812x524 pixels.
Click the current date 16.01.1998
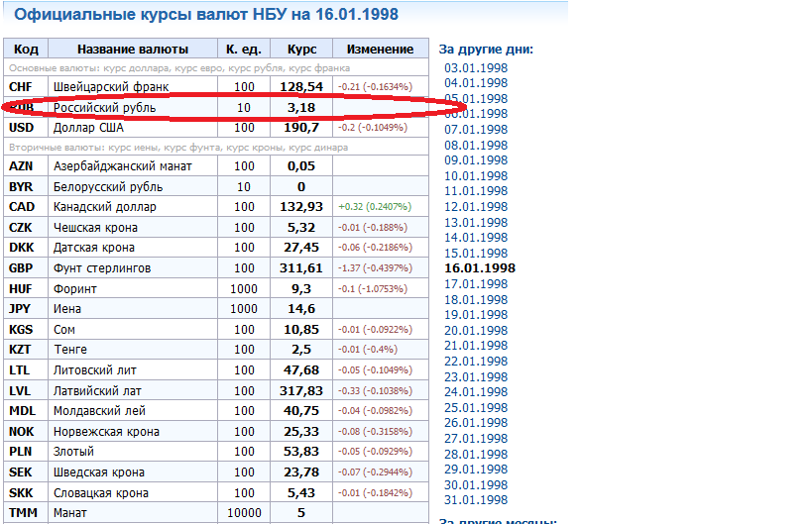480,268
